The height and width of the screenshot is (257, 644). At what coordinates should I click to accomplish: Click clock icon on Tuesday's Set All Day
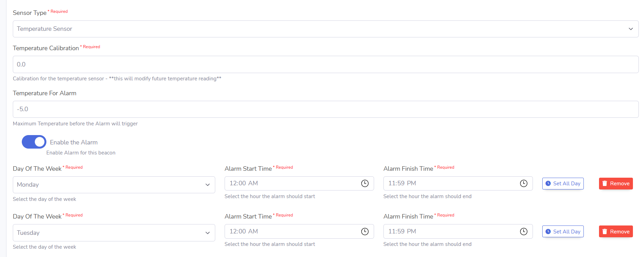pos(548,232)
